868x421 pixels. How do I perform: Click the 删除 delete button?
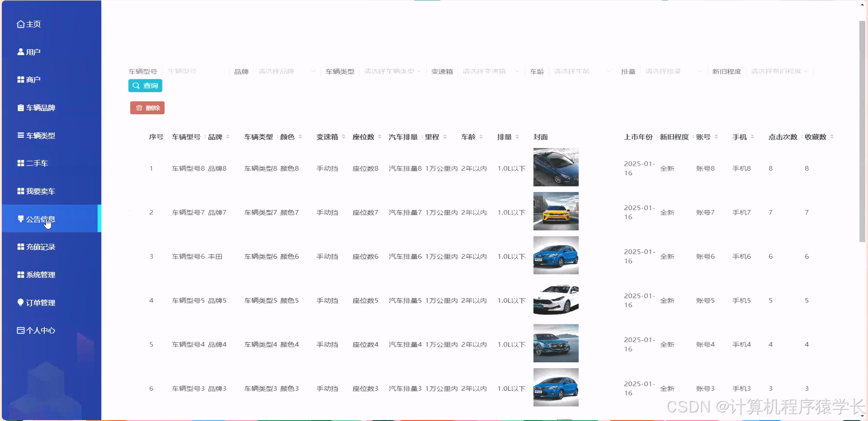pos(147,108)
